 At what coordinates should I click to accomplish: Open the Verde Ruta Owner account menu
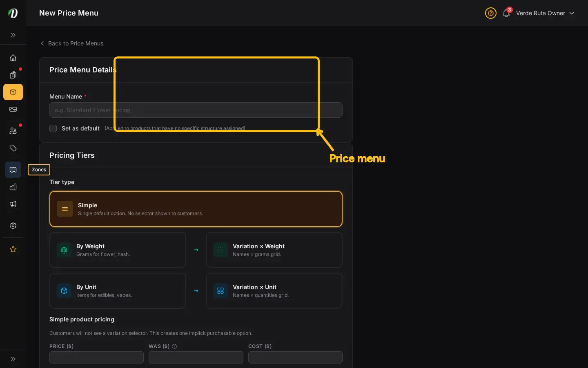(545, 13)
